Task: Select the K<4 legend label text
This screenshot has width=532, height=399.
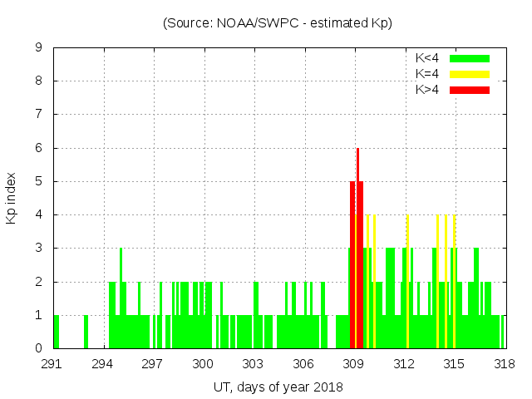Action: pyautogui.click(x=427, y=58)
